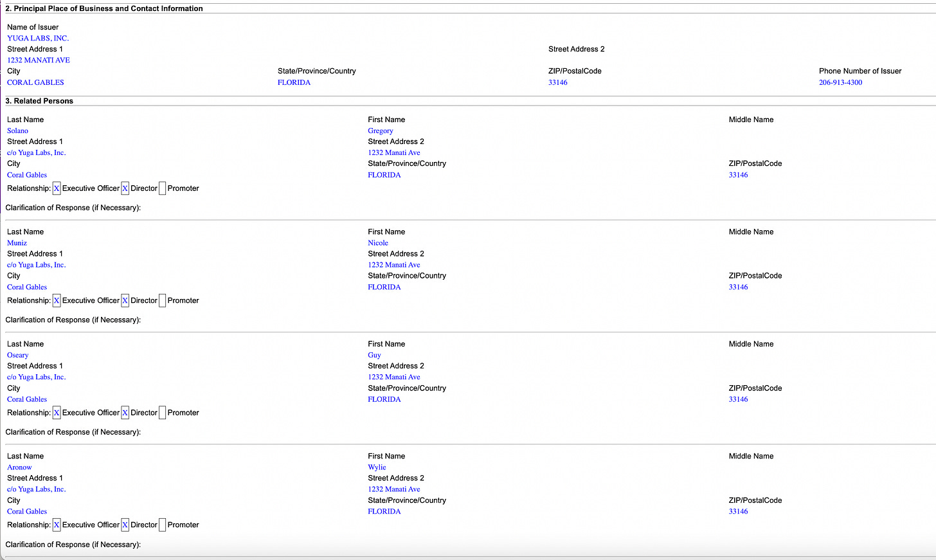Click Name of Issuer label
The height and width of the screenshot is (560, 936).
pyautogui.click(x=33, y=27)
